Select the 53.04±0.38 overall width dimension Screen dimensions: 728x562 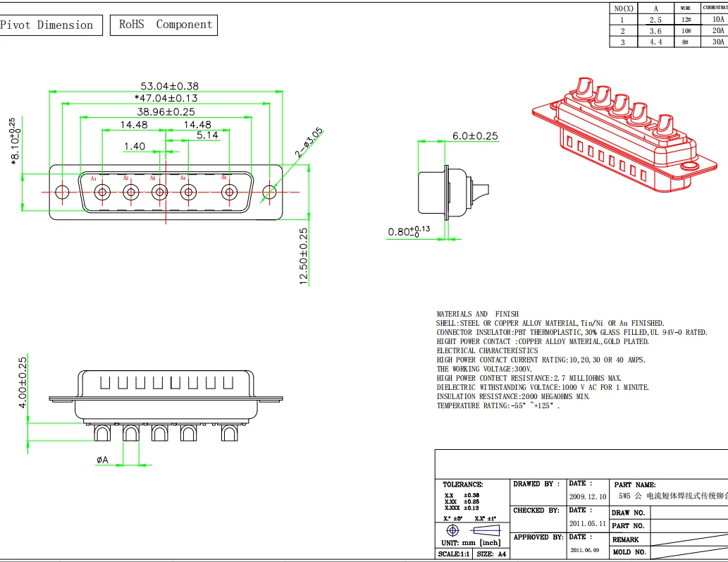159,85
